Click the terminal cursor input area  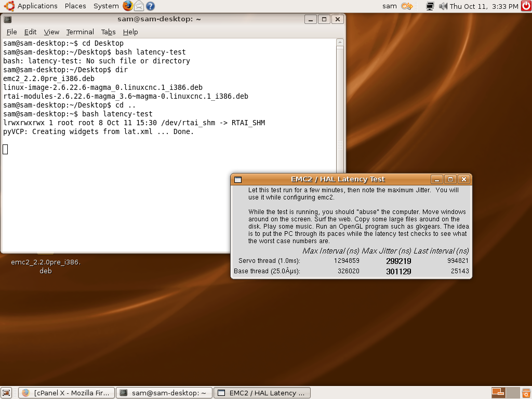(5, 149)
